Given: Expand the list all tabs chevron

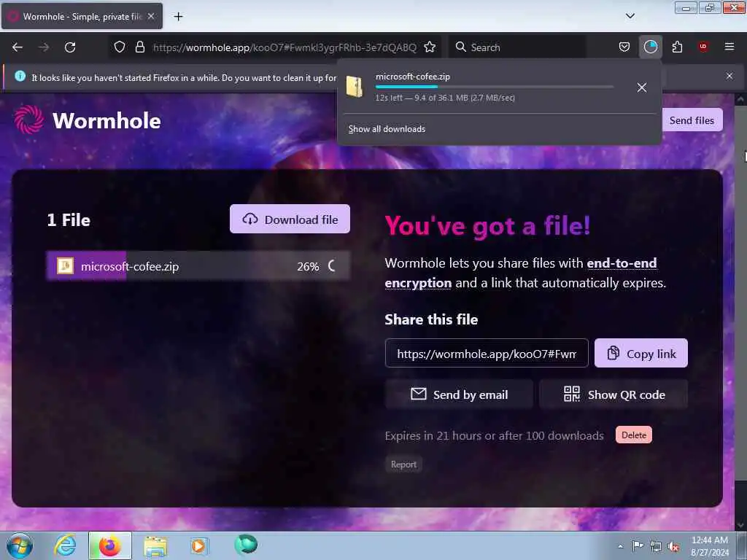Looking at the screenshot, I should click(x=630, y=16).
